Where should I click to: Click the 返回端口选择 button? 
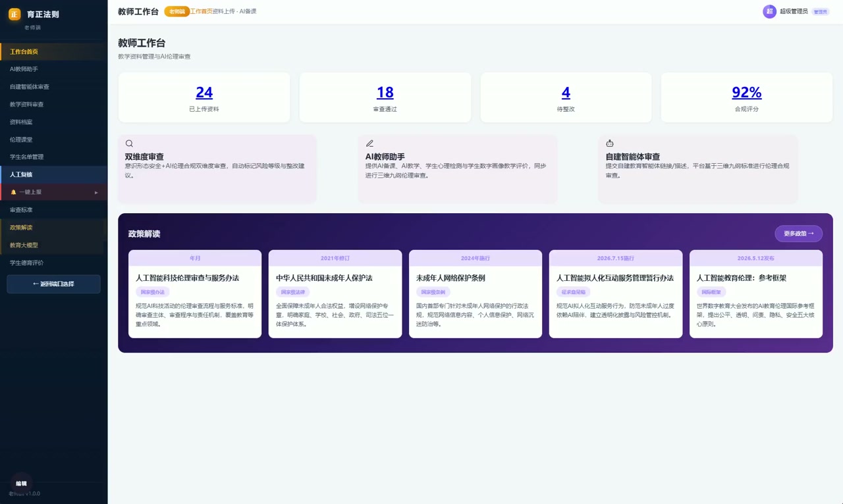pos(53,284)
